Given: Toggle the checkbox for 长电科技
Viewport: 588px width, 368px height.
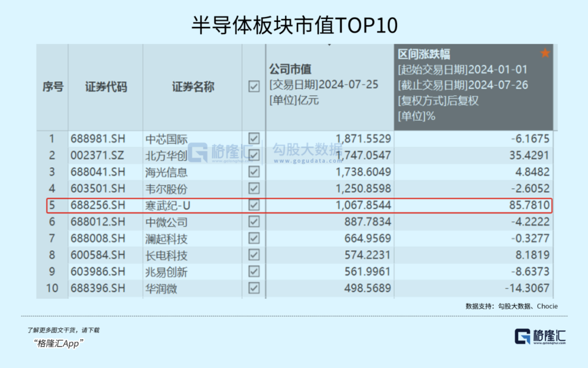Looking at the screenshot, I should (x=254, y=255).
